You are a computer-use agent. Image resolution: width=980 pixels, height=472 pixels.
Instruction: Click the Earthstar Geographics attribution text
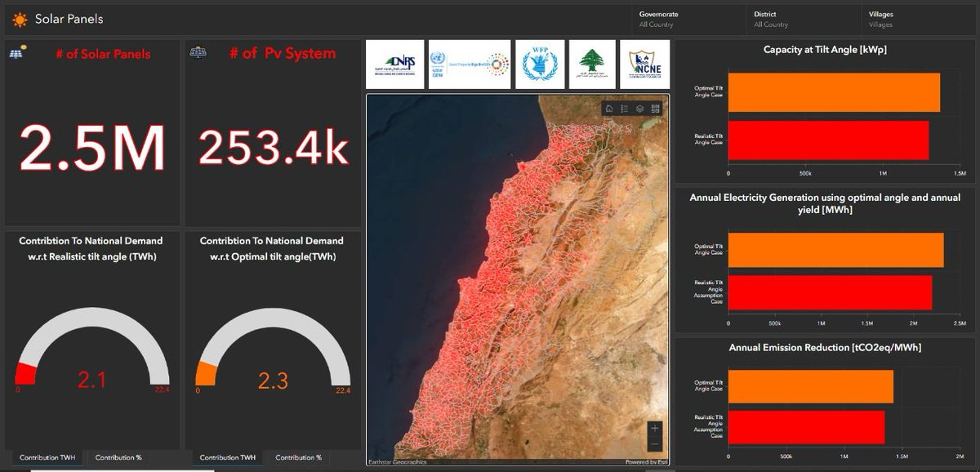pos(398,462)
